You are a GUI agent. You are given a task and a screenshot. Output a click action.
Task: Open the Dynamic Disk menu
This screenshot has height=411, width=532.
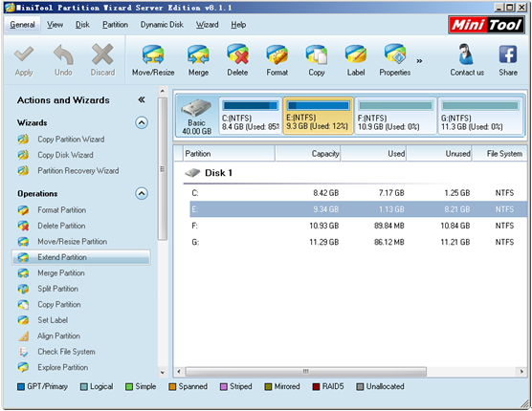coord(162,25)
